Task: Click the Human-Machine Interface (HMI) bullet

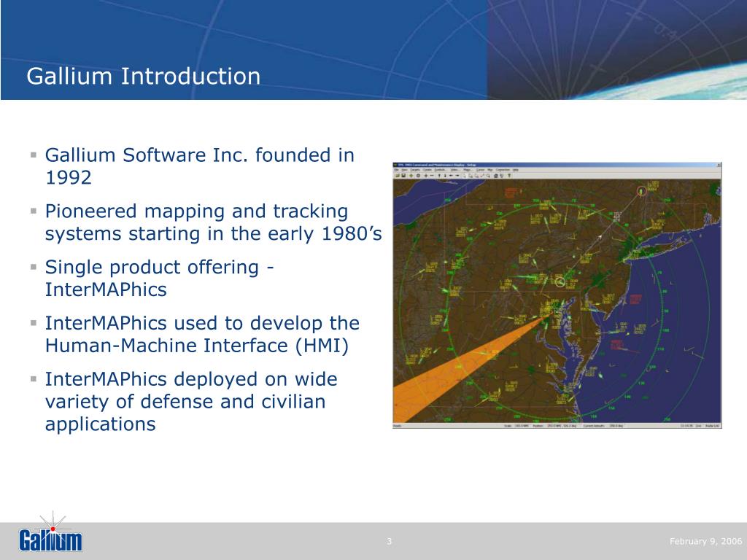Action: click(202, 334)
